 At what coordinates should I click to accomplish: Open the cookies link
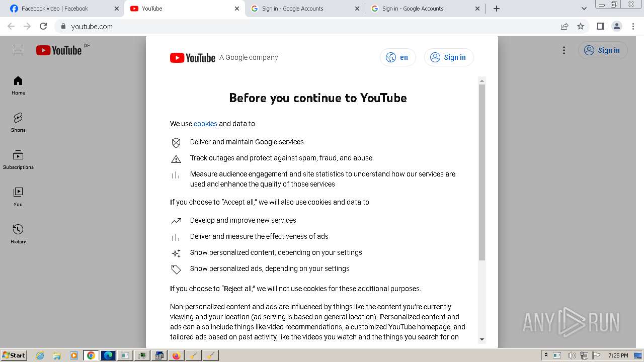pos(205,124)
